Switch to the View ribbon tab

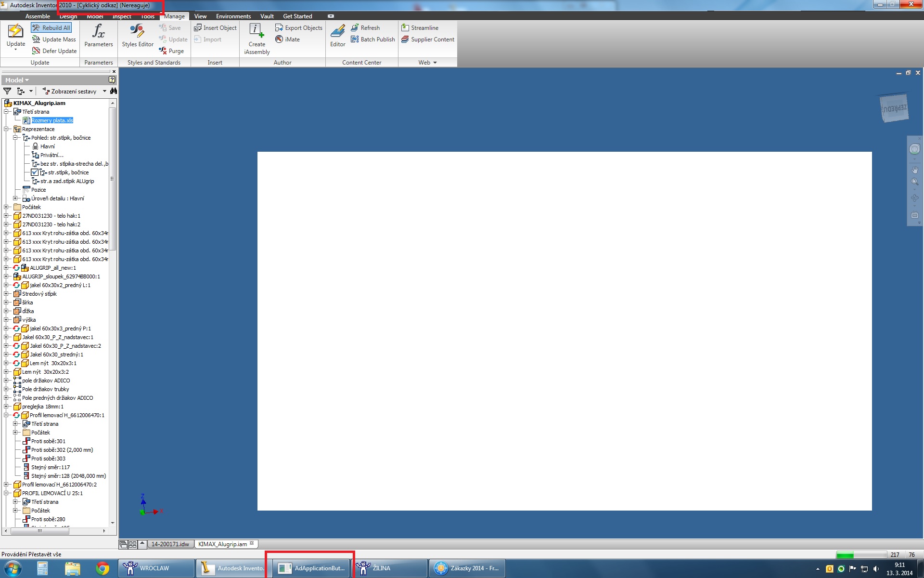[x=200, y=16]
